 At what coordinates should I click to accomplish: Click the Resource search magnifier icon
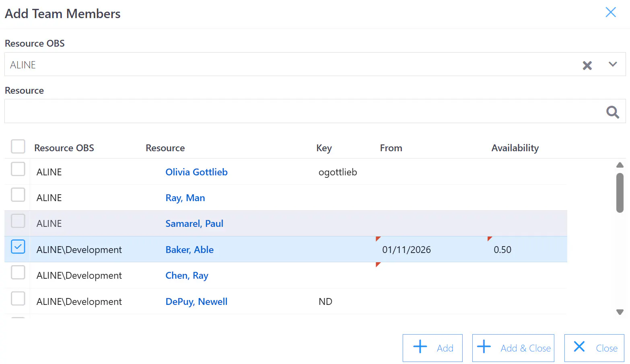[x=612, y=112]
